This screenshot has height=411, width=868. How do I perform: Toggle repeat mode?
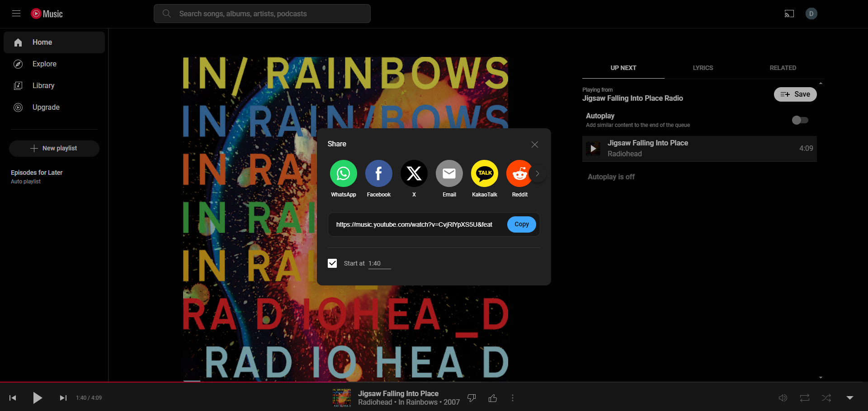[804, 398]
